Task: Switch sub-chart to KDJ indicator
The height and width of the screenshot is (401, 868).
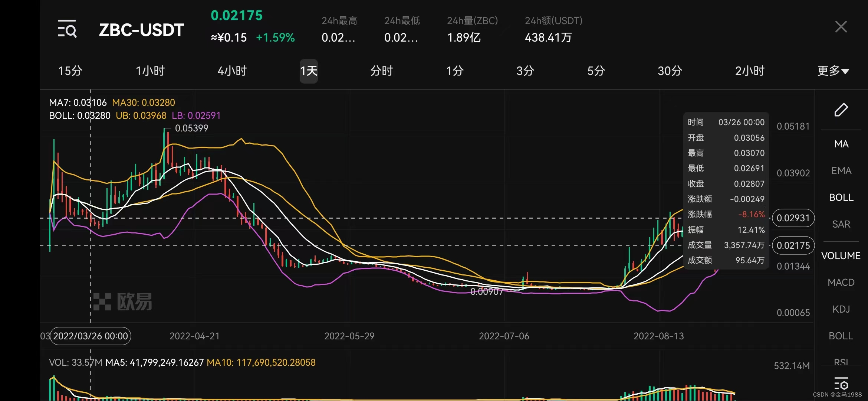Action: coord(841,309)
